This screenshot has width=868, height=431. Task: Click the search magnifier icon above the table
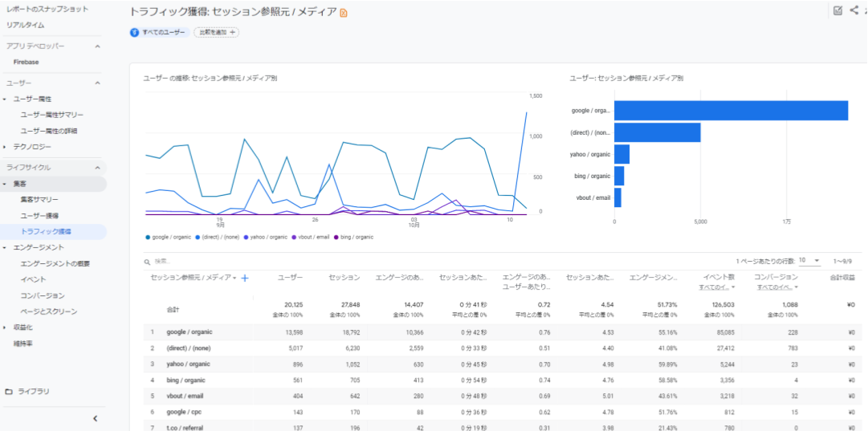pos(147,261)
